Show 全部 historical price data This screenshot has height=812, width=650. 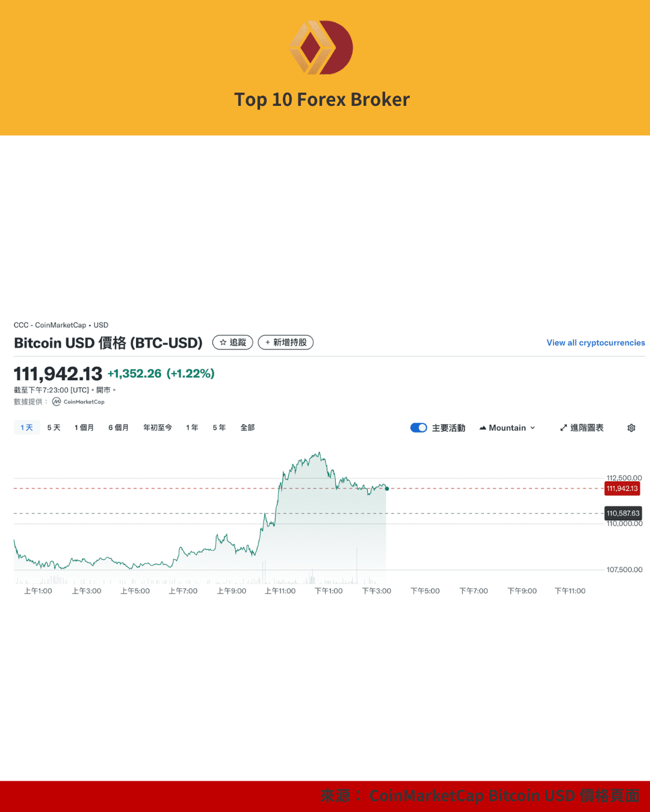[247, 428]
